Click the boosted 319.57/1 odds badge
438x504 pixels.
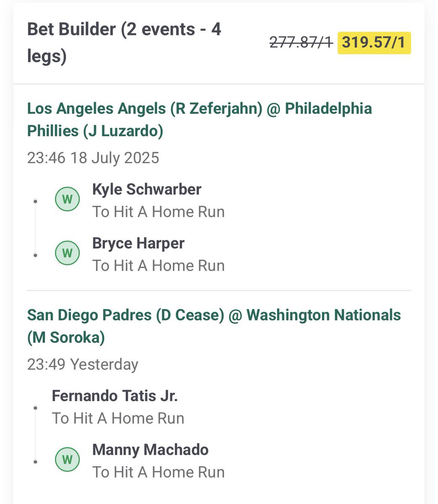(x=374, y=43)
